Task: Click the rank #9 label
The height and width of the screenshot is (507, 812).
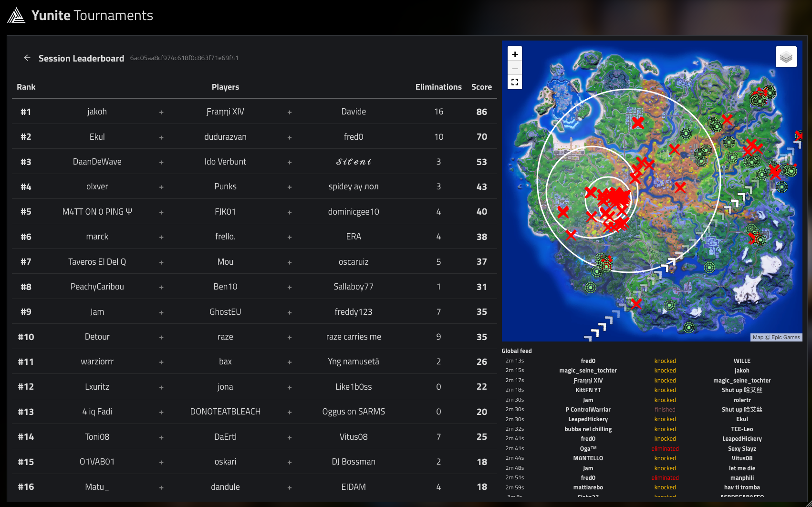Action: point(26,312)
